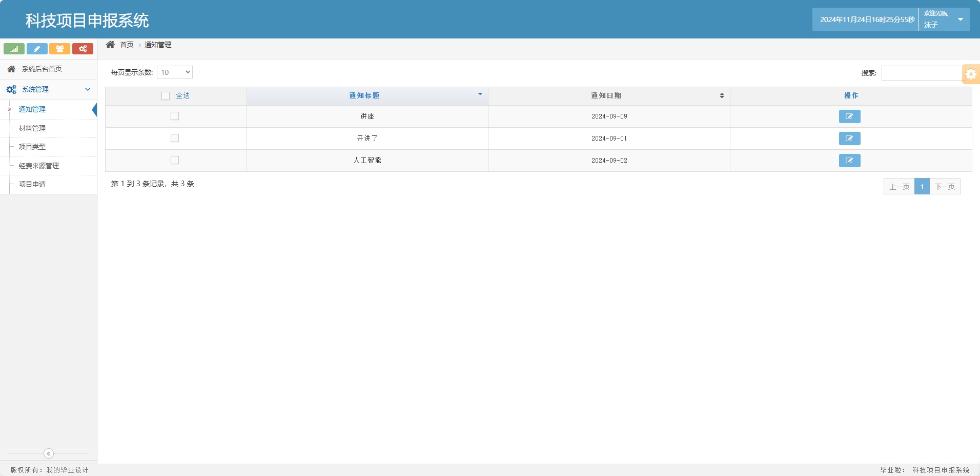Go to 首页 via the breadcrumb link
980x476 pixels.
pyautogui.click(x=126, y=44)
